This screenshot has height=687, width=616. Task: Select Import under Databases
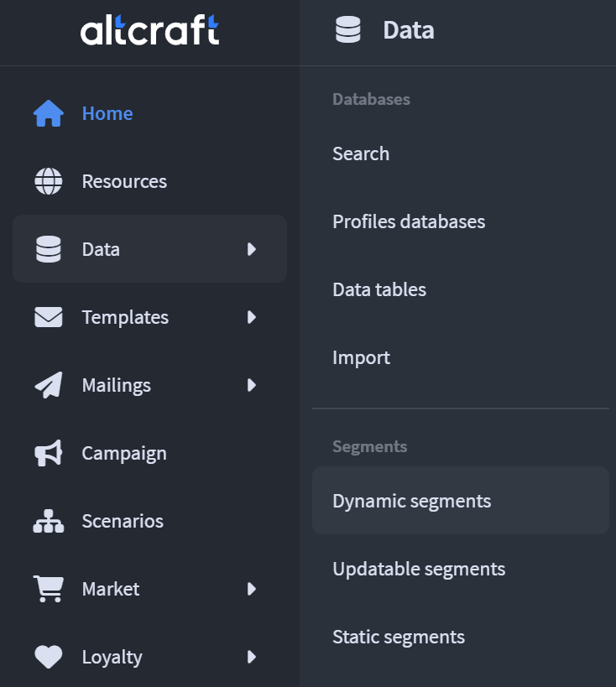coord(361,357)
